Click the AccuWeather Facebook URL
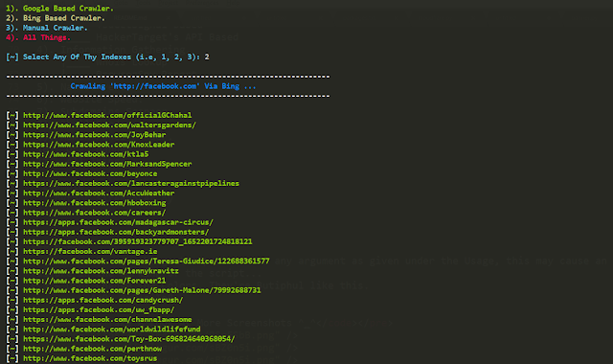This screenshot has width=613, height=364. pyautogui.click(x=99, y=193)
